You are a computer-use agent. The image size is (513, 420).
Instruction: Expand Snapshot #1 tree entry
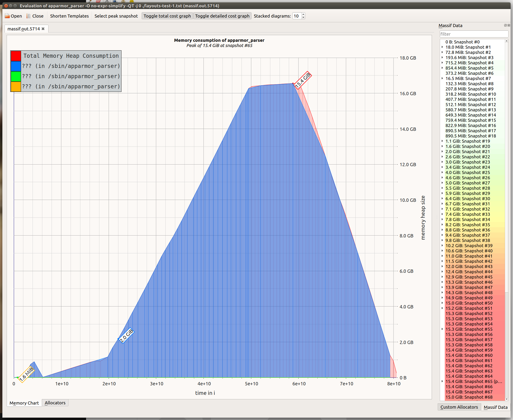tap(442, 47)
